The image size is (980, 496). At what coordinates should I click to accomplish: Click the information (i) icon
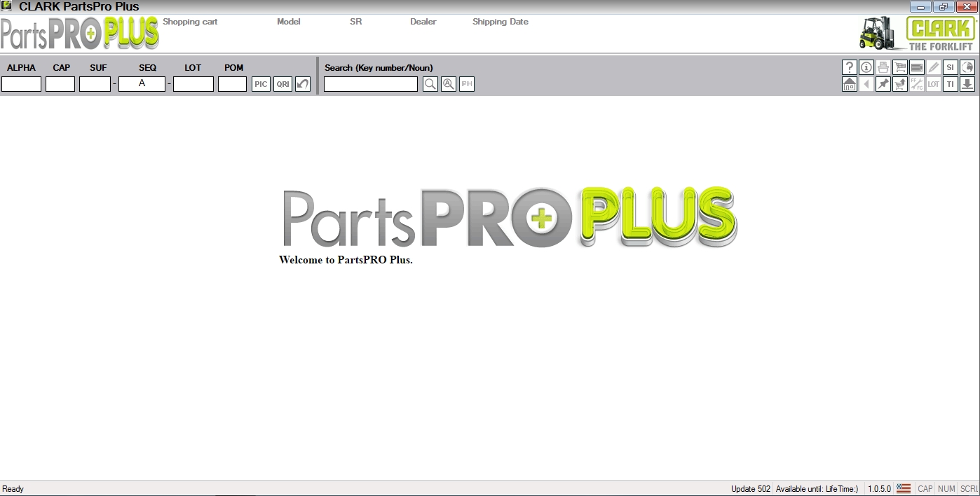[866, 67]
